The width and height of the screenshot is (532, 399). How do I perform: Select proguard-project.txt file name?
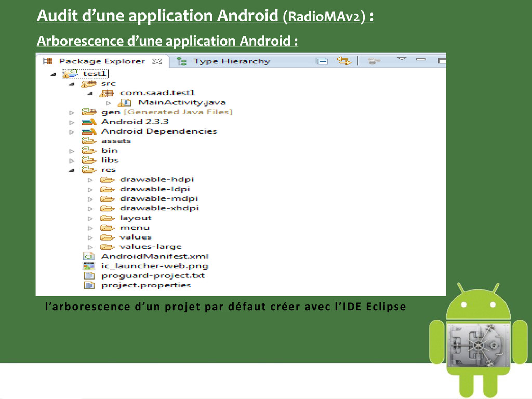pyautogui.click(x=153, y=275)
